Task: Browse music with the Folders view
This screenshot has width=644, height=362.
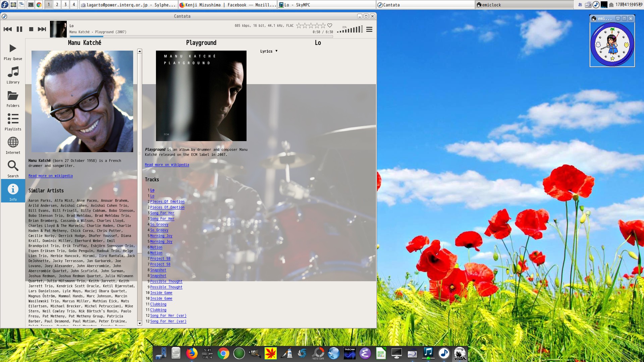Action: tap(13, 98)
